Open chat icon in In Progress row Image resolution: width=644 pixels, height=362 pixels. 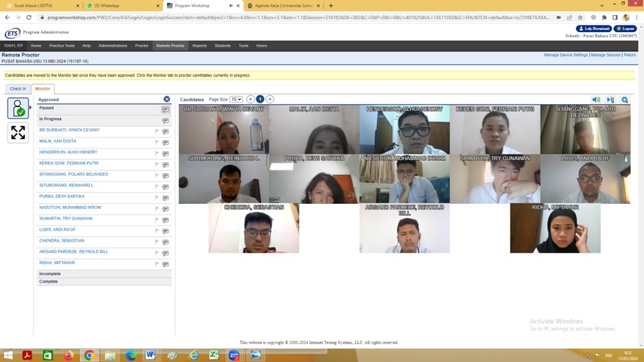(x=166, y=120)
